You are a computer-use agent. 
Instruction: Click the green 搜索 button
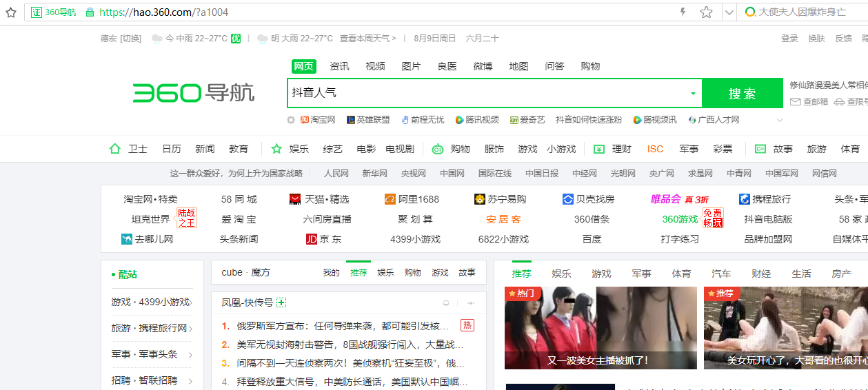[x=743, y=93]
